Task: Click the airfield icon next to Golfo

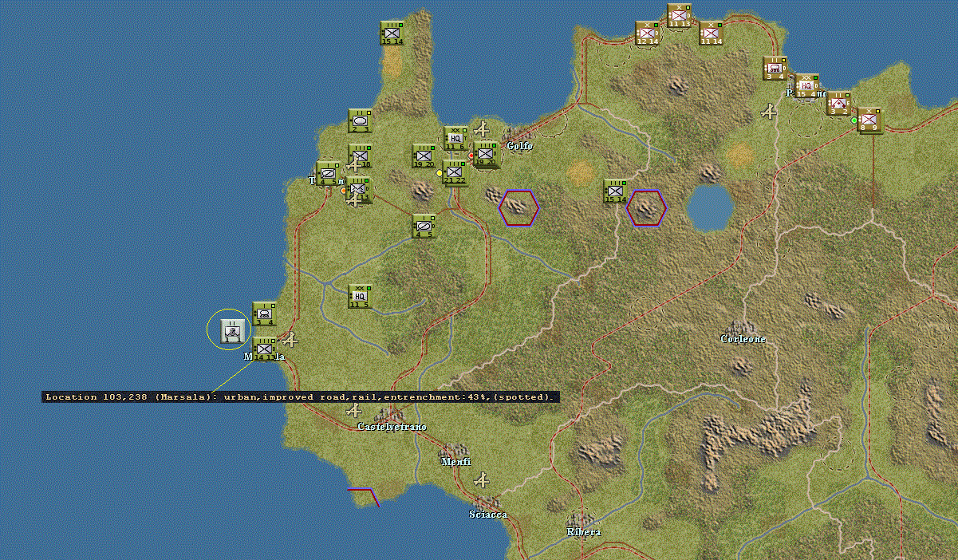Action: tap(482, 128)
